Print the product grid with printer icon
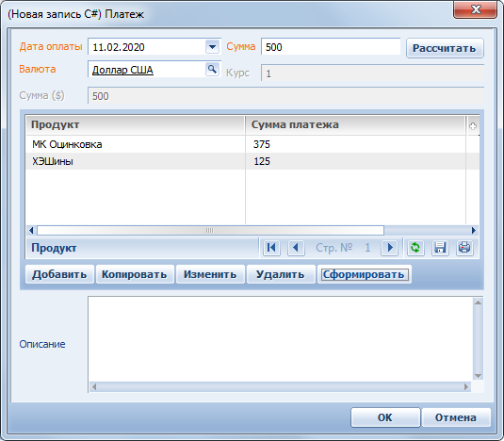504x441 pixels. 464,248
